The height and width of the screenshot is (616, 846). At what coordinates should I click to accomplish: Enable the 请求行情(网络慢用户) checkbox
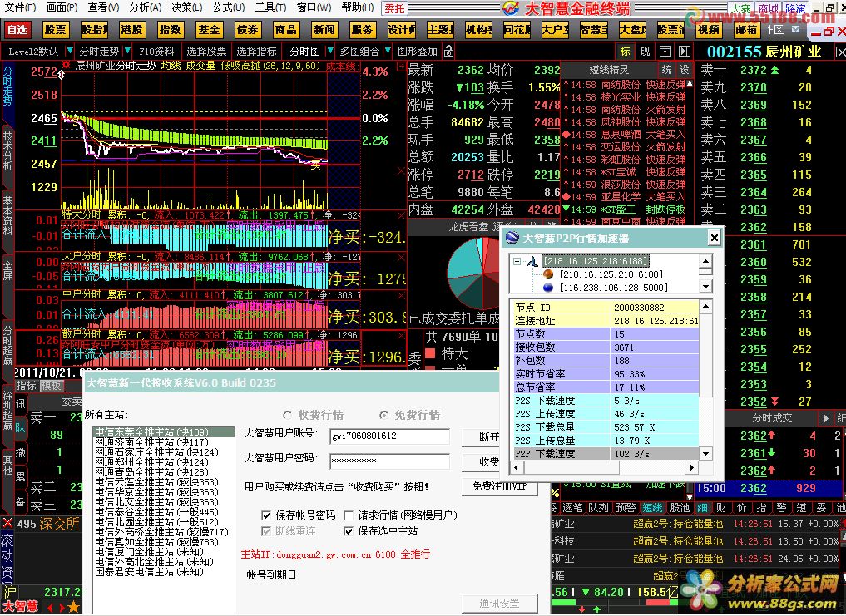349,515
